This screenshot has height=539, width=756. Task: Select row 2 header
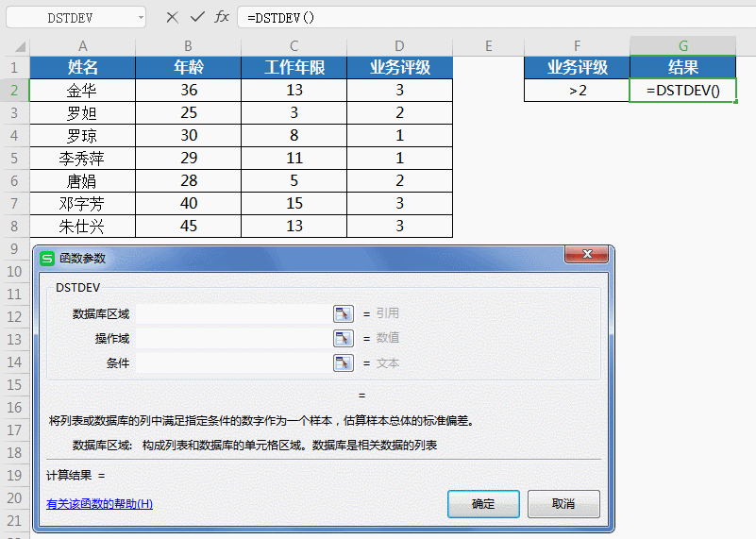pyautogui.click(x=14, y=91)
